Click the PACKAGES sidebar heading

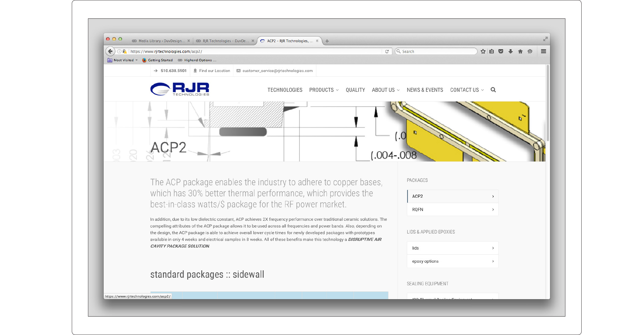point(417,180)
